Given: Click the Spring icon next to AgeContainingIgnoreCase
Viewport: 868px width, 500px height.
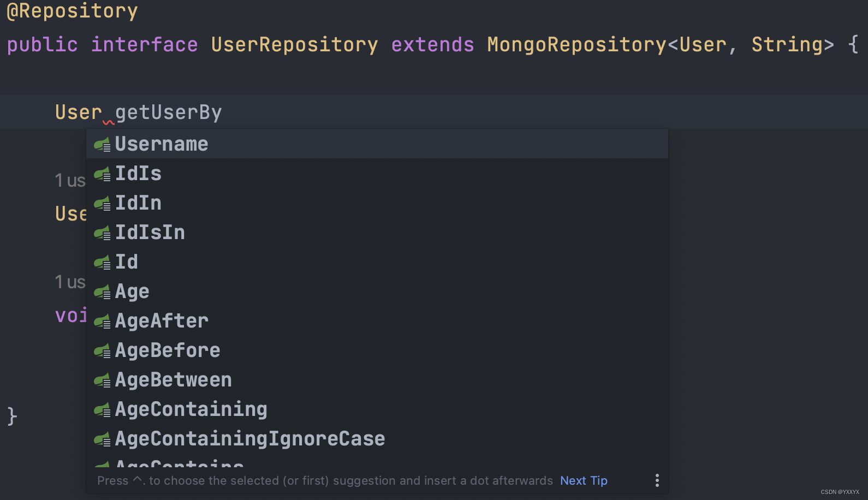Looking at the screenshot, I should (x=102, y=439).
